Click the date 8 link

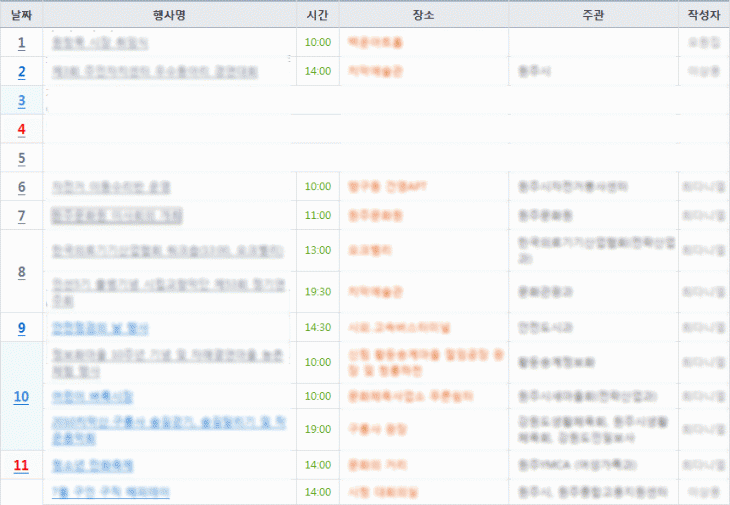click(x=21, y=272)
